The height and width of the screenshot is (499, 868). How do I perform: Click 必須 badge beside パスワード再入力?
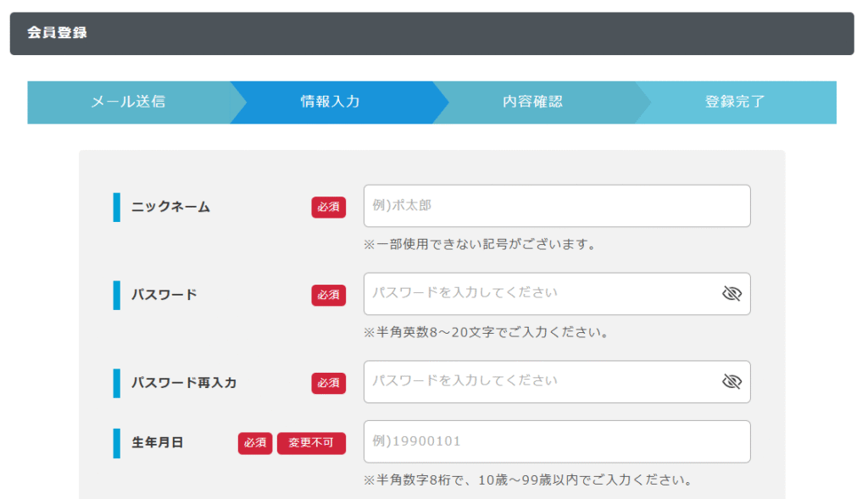(x=328, y=383)
